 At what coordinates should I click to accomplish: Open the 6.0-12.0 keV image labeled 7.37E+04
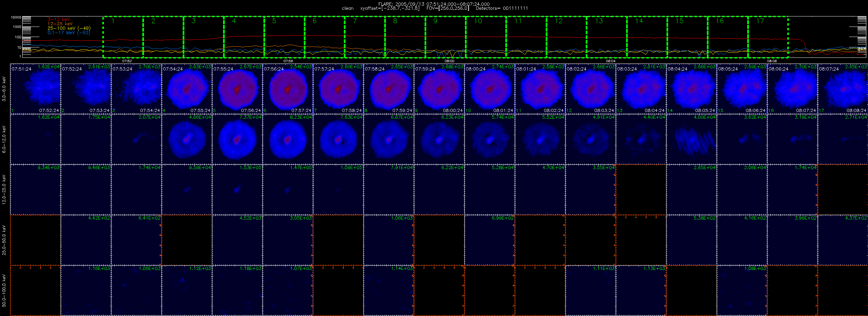pos(238,139)
